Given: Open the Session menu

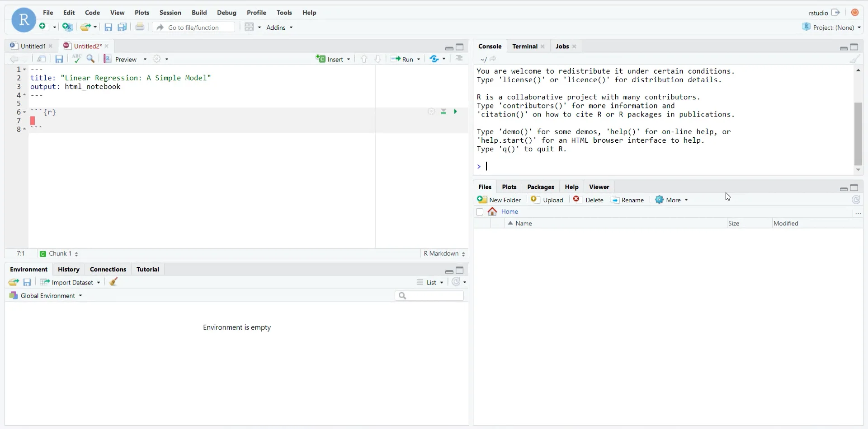Looking at the screenshot, I should coord(170,13).
